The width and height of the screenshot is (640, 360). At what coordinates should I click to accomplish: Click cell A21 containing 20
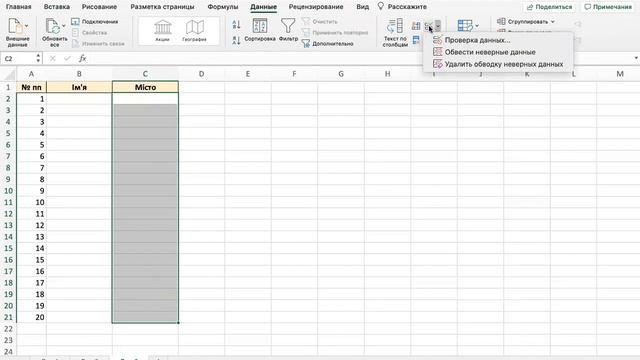click(x=31, y=317)
